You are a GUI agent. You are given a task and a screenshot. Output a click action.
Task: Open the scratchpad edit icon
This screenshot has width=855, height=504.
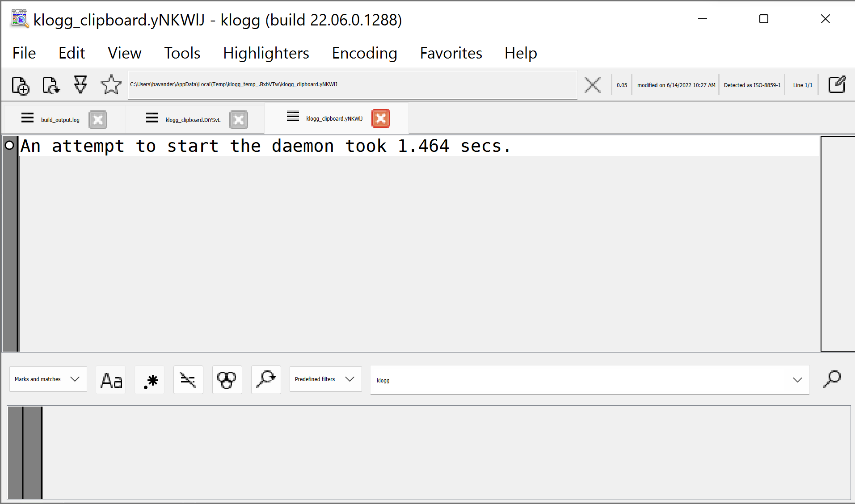point(837,84)
